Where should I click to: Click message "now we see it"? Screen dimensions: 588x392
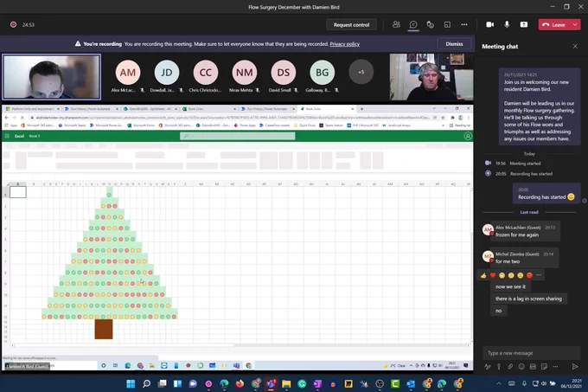[511, 286]
